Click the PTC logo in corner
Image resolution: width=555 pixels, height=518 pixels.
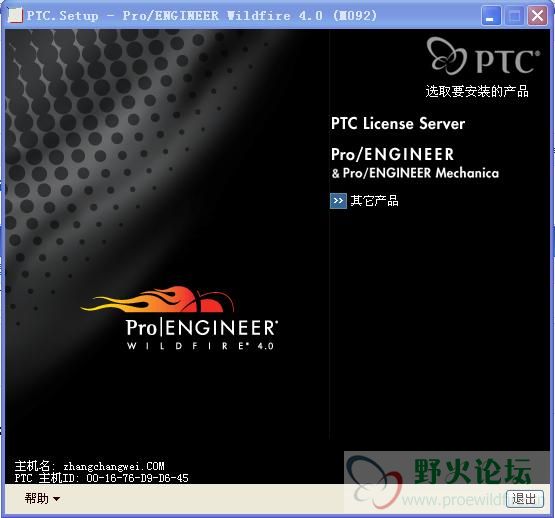[x=483, y=56]
